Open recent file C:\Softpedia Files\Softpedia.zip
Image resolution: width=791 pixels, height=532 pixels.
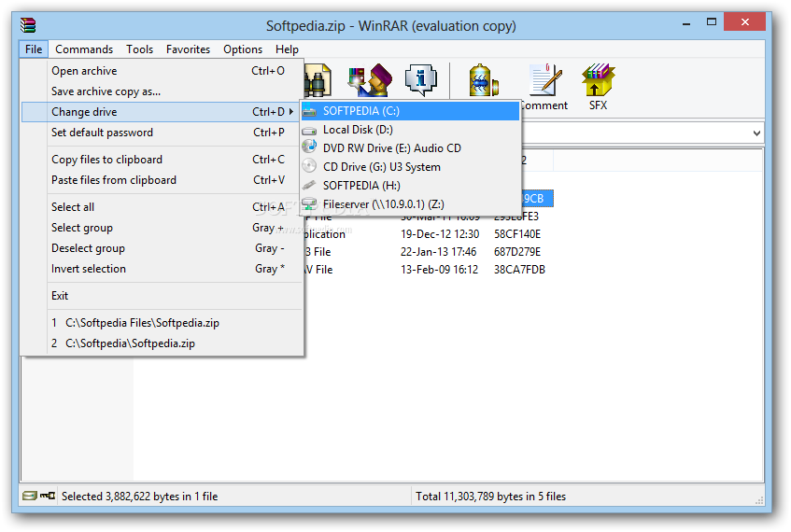pos(162,323)
